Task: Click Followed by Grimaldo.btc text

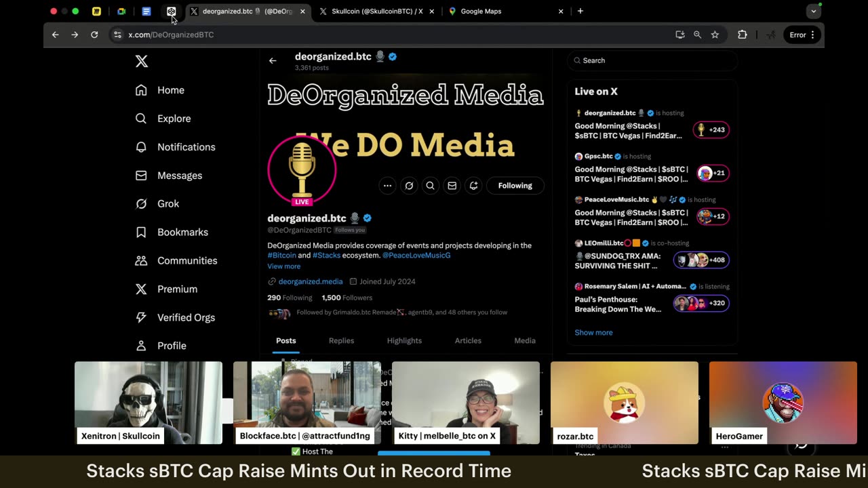Action: (401, 312)
